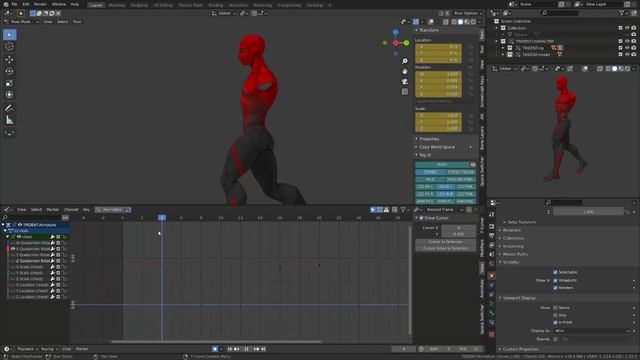Enable the Axis checkbox in Viewport Display
640x360 pixels.
555,315
